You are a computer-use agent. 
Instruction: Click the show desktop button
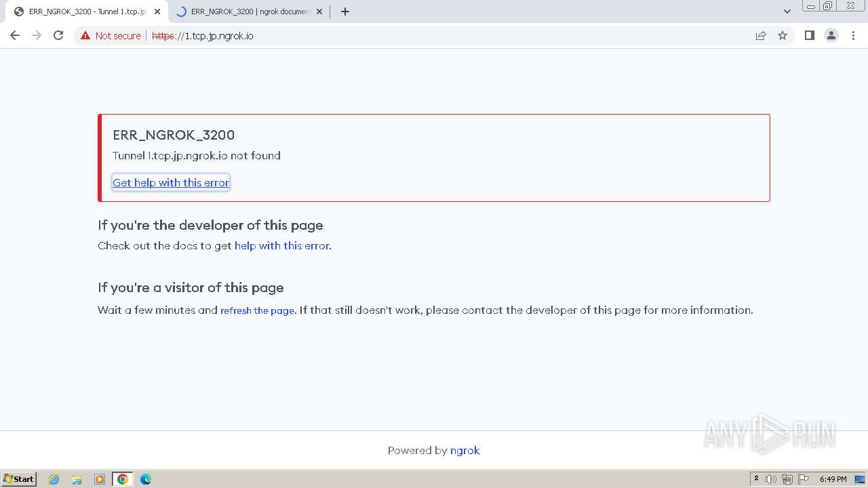pyautogui.click(x=860, y=479)
